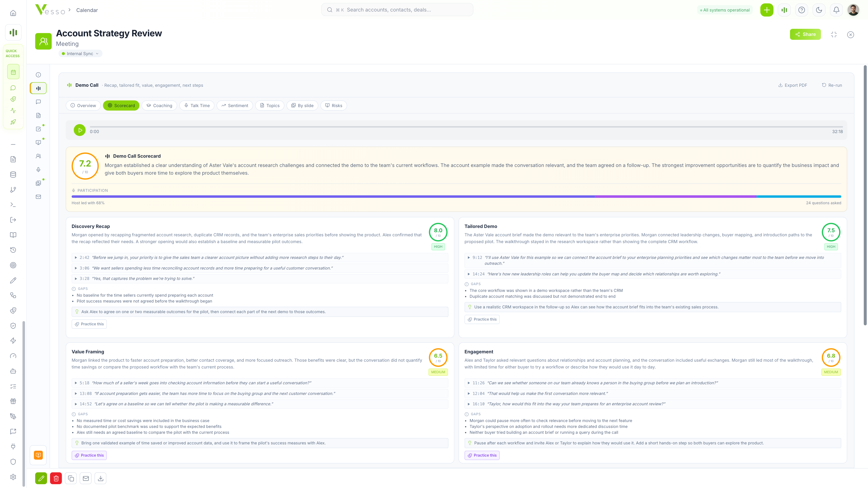Open attendees people icon in inner sidebar
Screen dimensions: 868x488
click(38, 156)
